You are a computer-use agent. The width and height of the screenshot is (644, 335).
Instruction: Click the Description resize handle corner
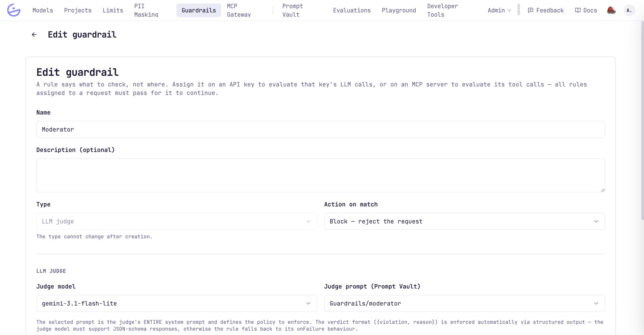click(x=602, y=189)
